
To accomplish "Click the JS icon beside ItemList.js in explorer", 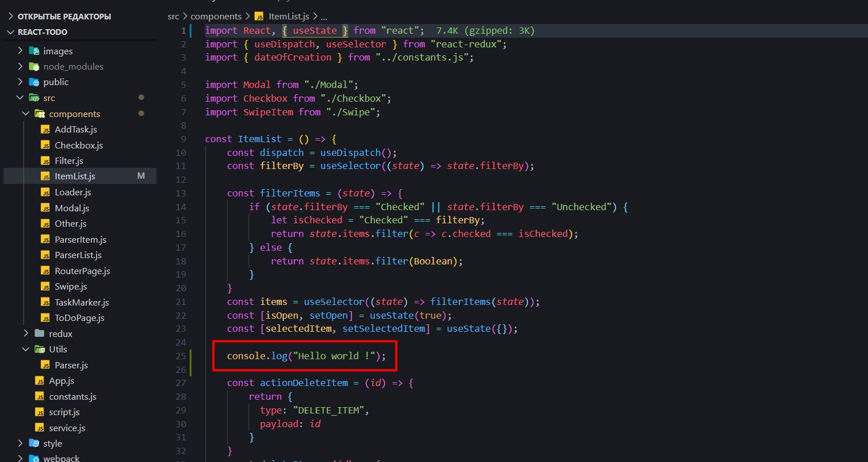I will pyautogui.click(x=45, y=176).
